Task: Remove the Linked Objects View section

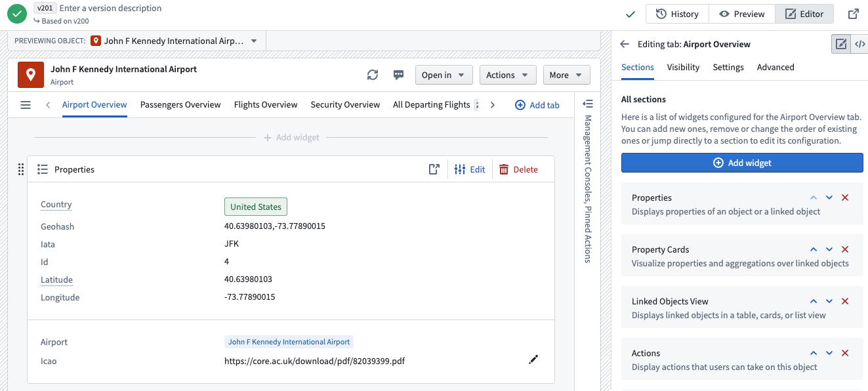Action: coord(845,301)
